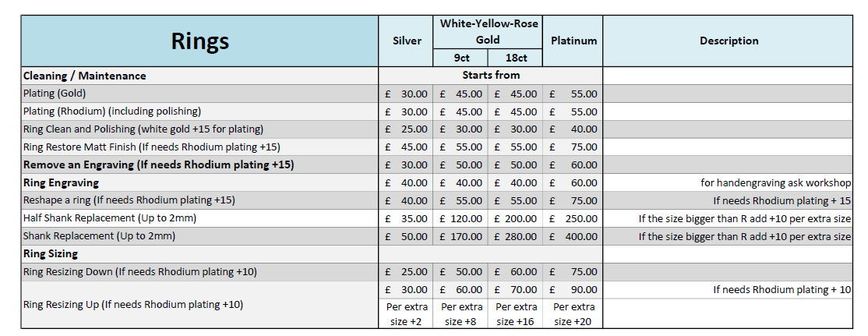
Task: Click Platinum 400.00 Shank Replacement cell
Action: click(573, 236)
